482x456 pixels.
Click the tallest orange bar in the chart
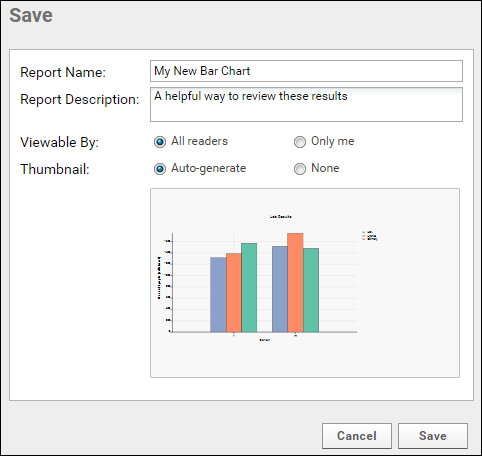pos(295,283)
